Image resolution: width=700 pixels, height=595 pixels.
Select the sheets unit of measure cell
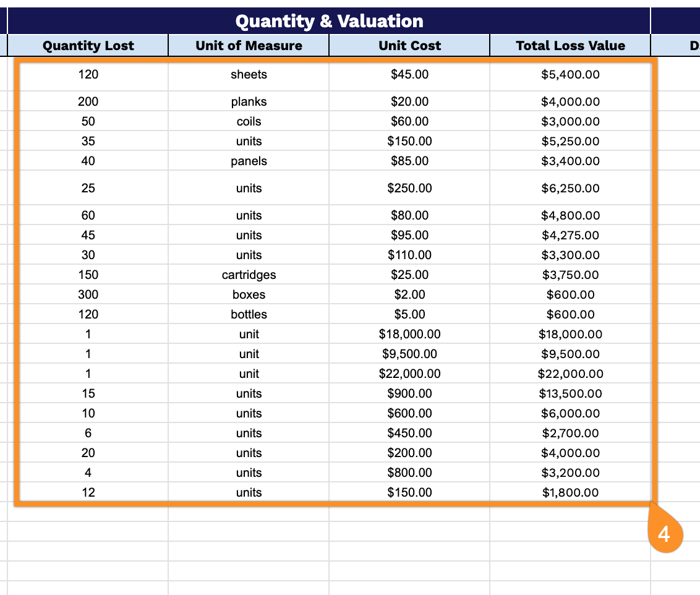click(248, 75)
